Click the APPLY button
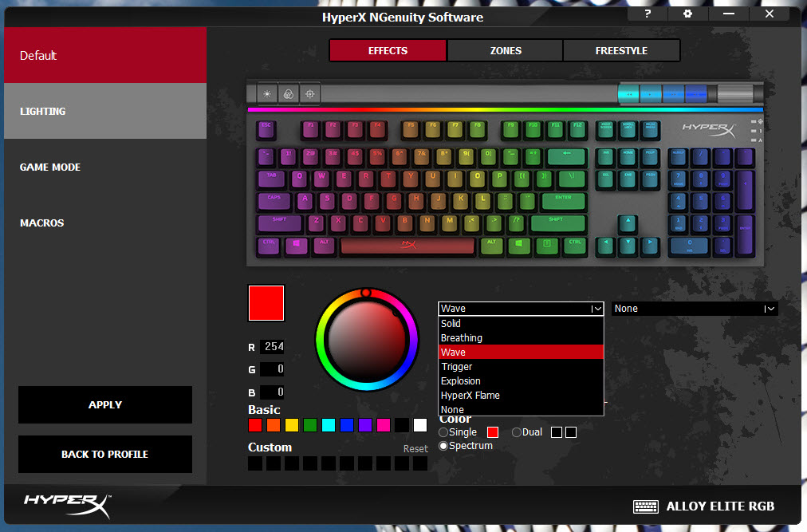Image resolution: width=807 pixels, height=532 pixels. pos(105,405)
